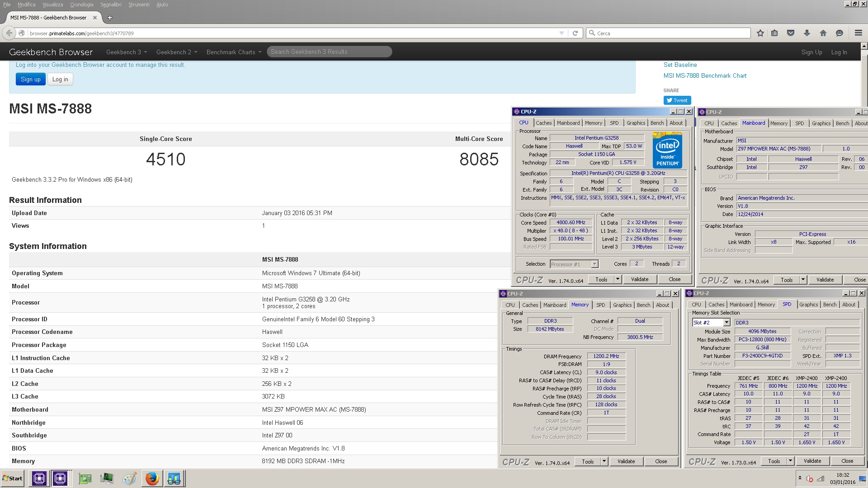Open Processor #1 selection dropdown in CPU-Z
Screen dimensions: 868x488
click(x=594, y=264)
